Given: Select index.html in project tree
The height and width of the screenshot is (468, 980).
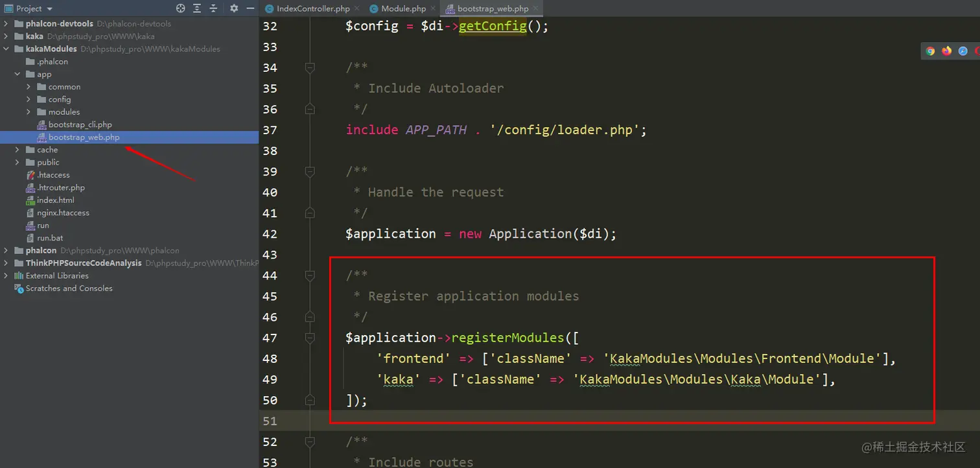Looking at the screenshot, I should point(55,200).
